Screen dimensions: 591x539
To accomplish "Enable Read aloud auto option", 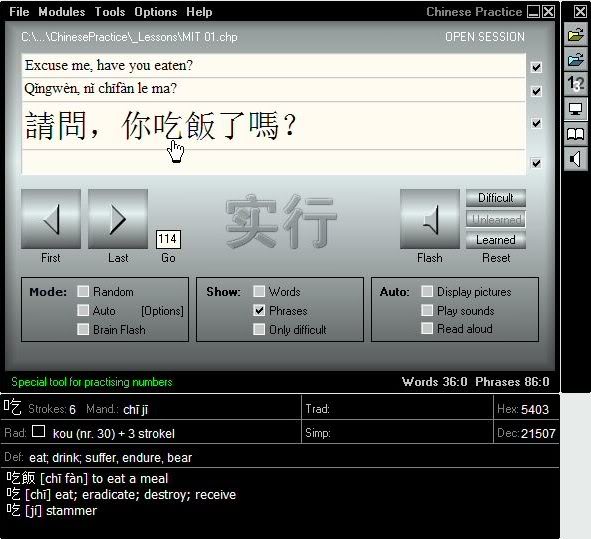I will click(x=427, y=328).
